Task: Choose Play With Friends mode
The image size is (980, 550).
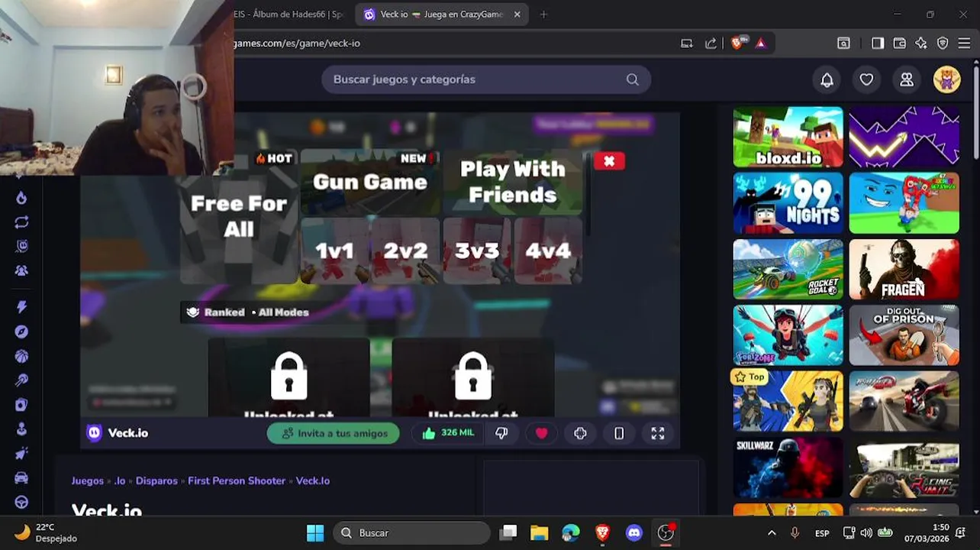Action: 513,182
